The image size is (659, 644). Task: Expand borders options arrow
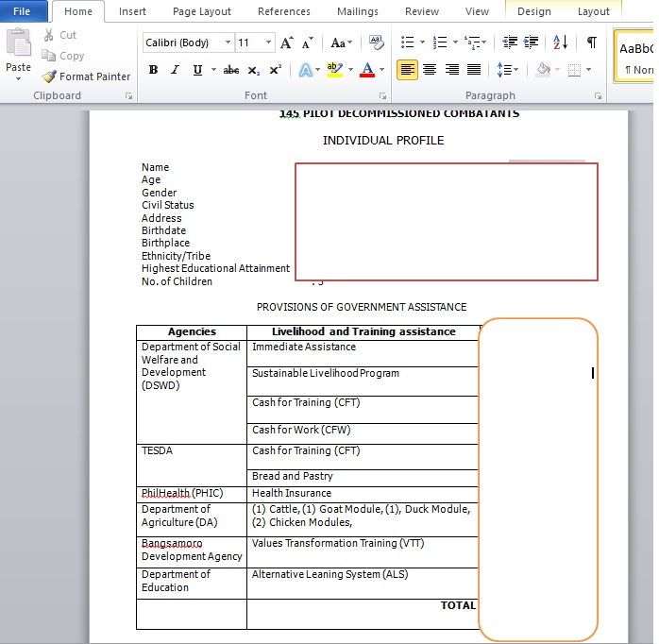pyautogui.click(x=588, y=69)
